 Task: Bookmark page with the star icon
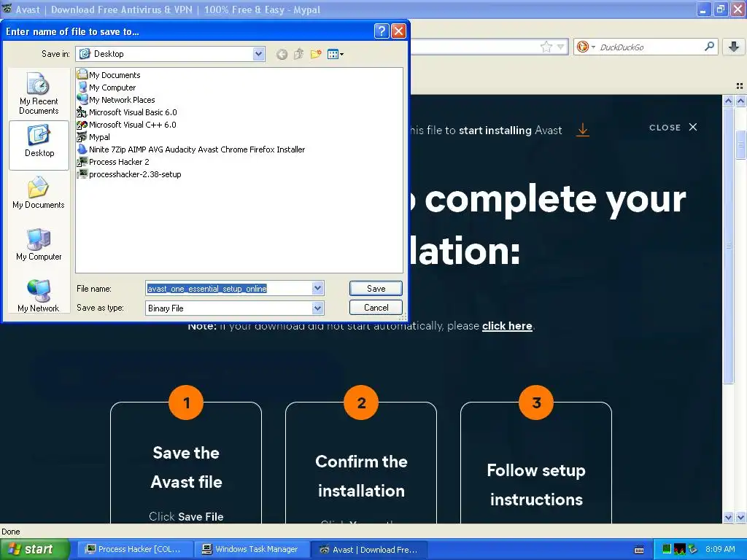[546, 47]
